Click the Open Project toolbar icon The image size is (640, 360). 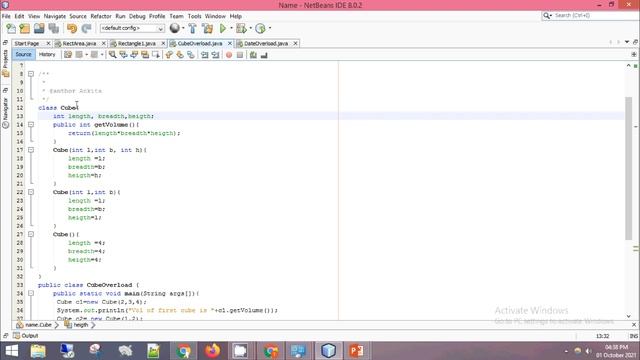pos(39,28)
